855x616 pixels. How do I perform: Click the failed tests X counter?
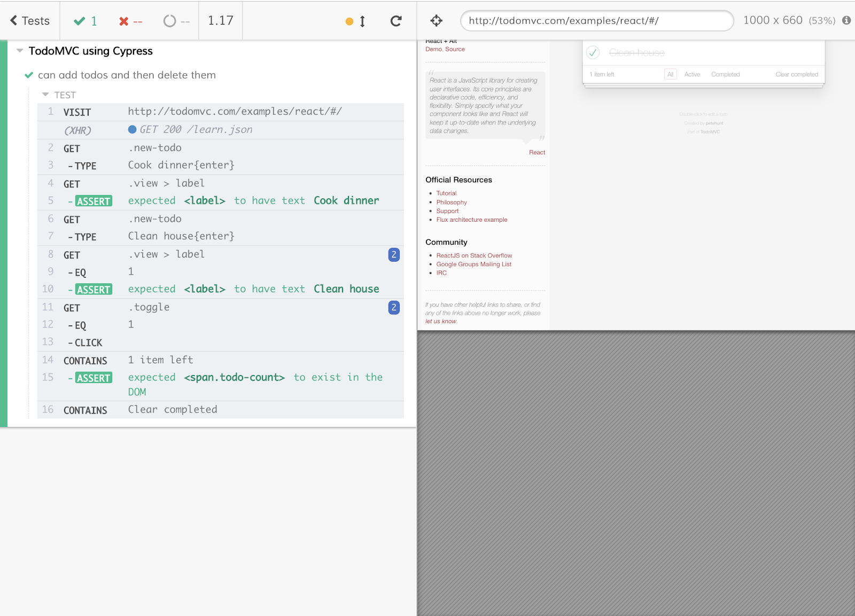click(x=130, y=21)
